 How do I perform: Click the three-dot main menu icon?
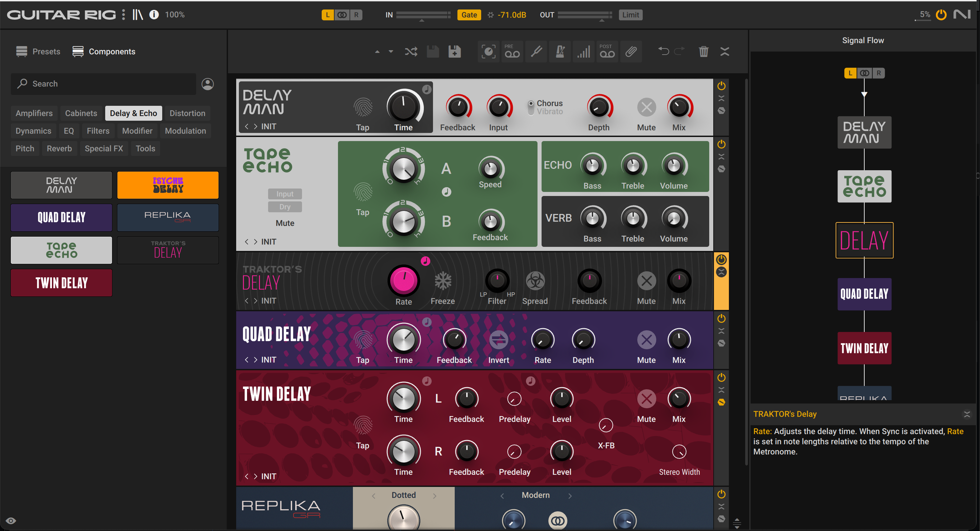(123, 15)
